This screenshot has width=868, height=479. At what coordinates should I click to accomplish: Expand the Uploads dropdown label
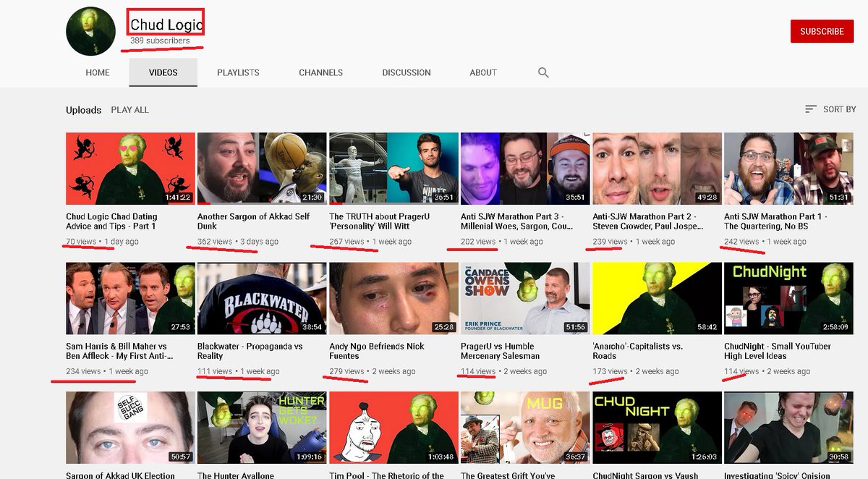coord(83,110)
